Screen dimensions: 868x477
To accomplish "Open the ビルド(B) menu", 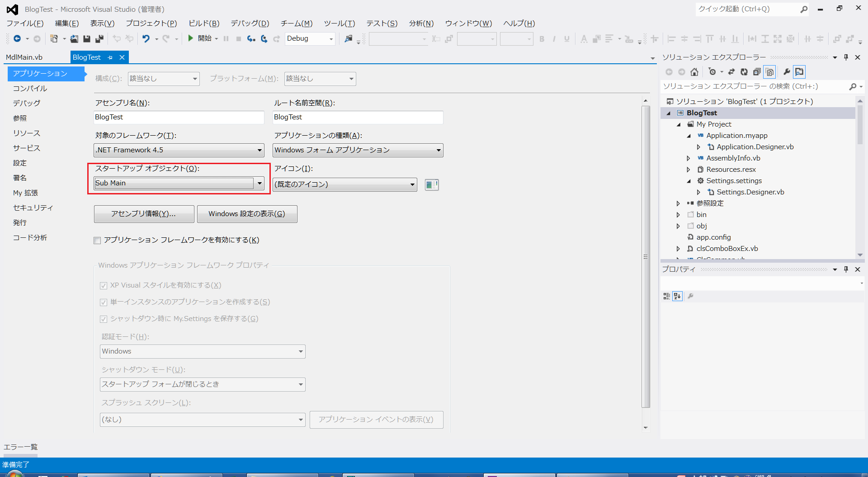I will point(204,24).
